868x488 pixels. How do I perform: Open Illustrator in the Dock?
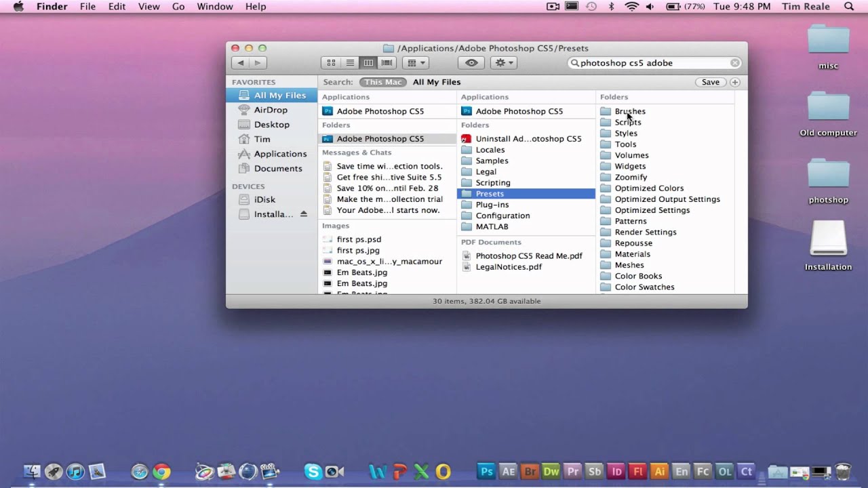tap(660, 471)
